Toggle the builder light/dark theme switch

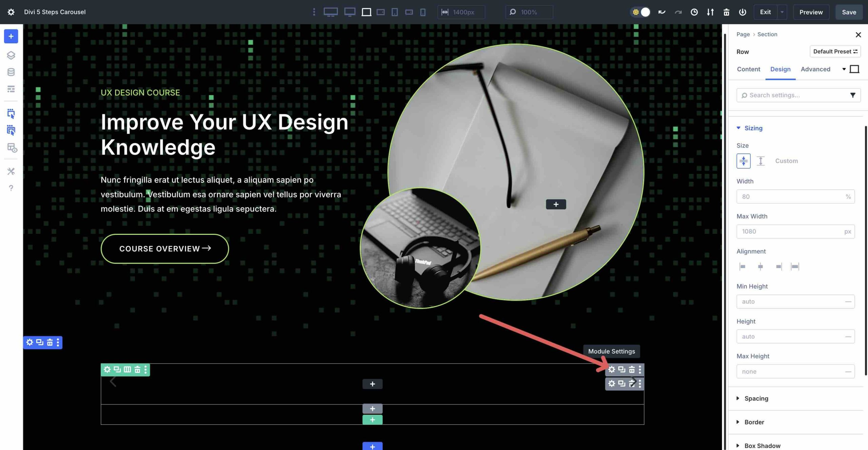click(640, 12)
